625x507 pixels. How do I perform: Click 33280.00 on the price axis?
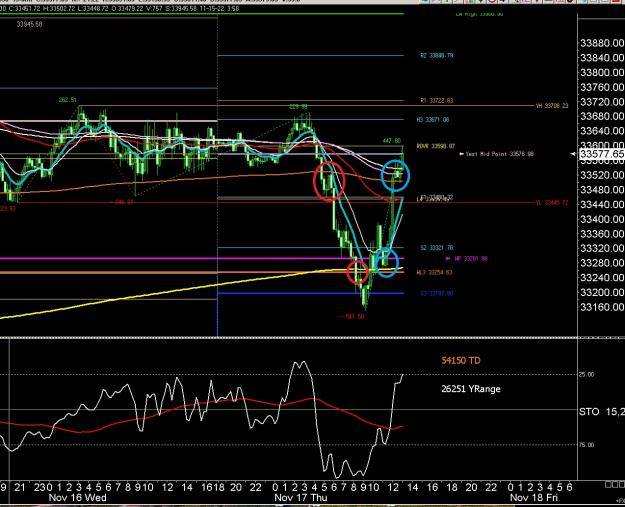(602, 263)
